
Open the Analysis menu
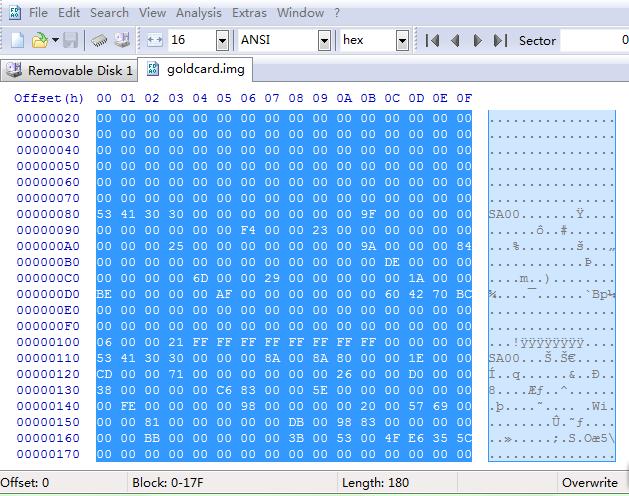199,13
